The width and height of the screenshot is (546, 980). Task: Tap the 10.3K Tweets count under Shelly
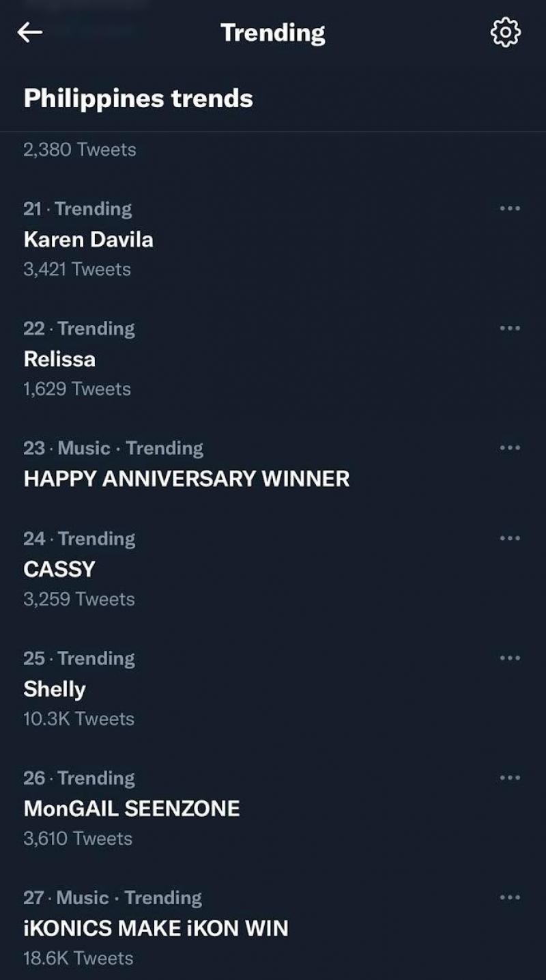[x=78, y=719]
